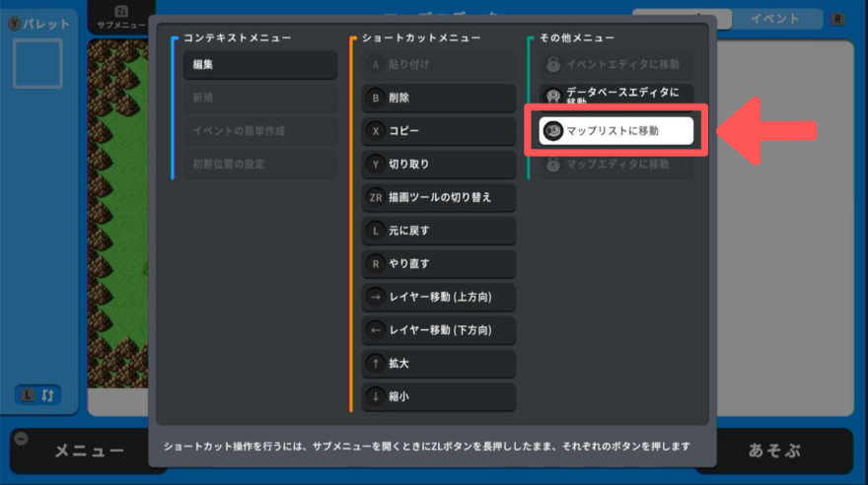
Task: Click the ZR button icon
Action: [x=376, y=197]
